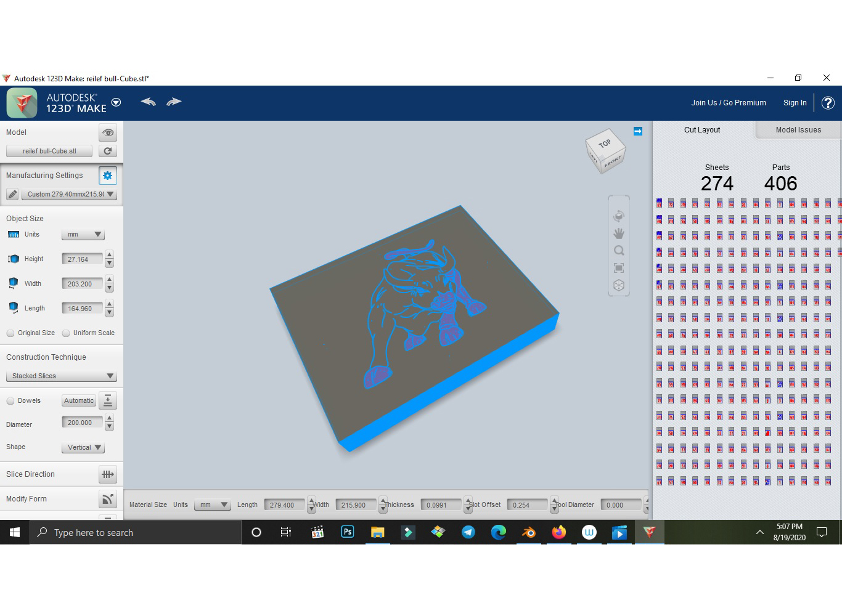Viewport: 842px width, 616px height.
Task: Click the Material Width field
Action: (356, 505)
